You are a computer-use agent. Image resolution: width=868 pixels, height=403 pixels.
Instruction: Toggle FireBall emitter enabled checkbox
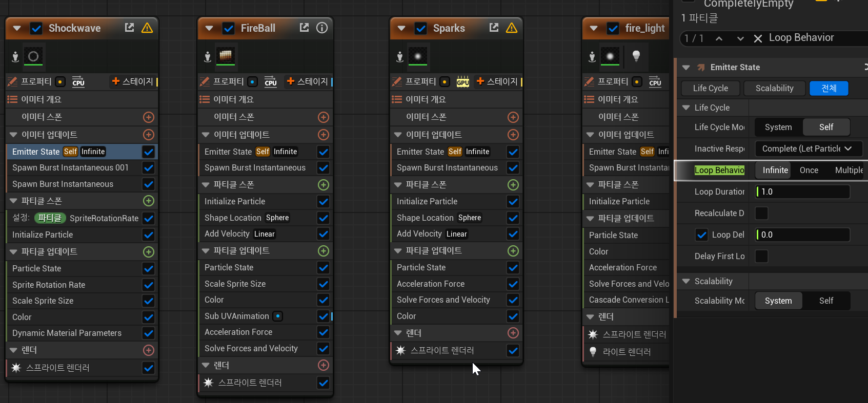[229, 28]
